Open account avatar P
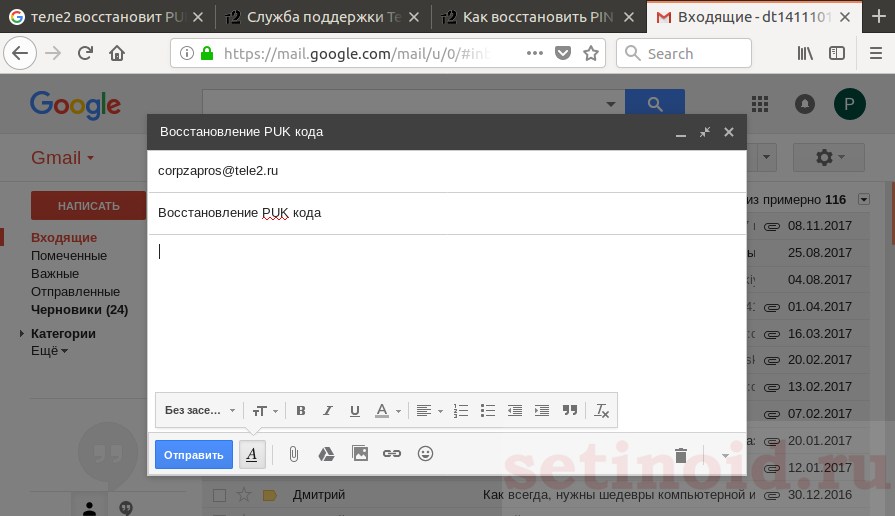Viewport: 895px width, 516px height. (849, 104)
